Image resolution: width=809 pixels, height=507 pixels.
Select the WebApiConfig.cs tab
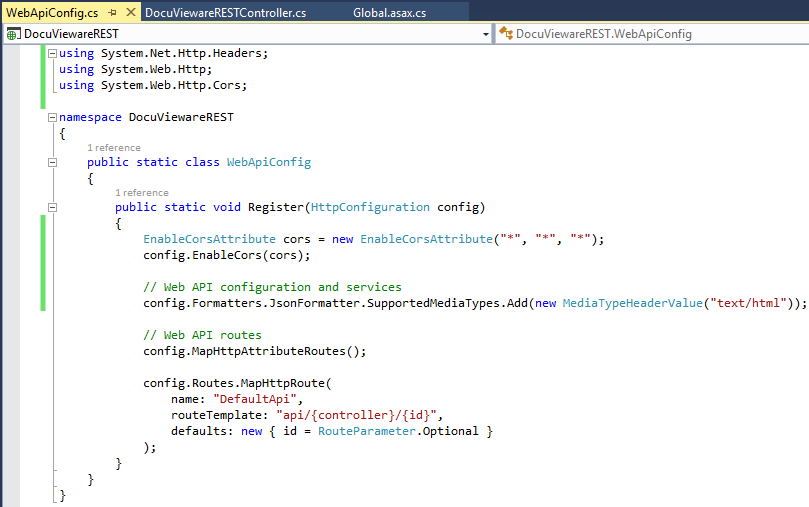(x=52, y=13)
